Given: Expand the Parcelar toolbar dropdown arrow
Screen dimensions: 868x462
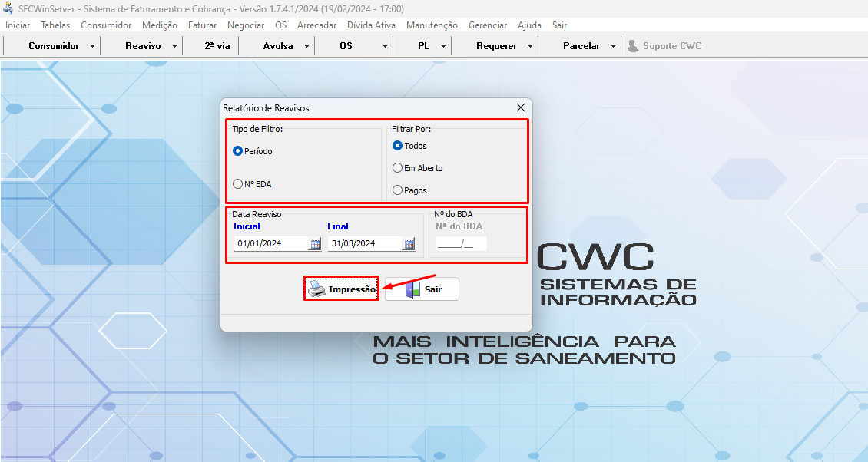Looking at the screenshot, I should (x=613, y=46).
